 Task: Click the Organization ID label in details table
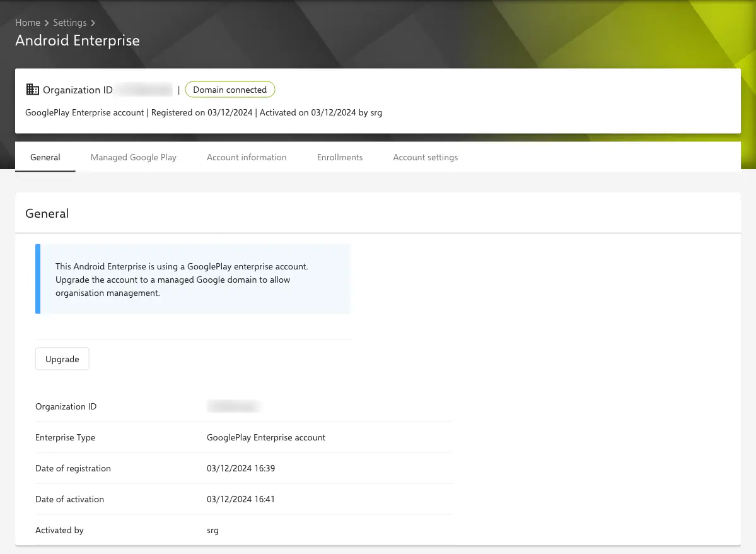(66, 407)
